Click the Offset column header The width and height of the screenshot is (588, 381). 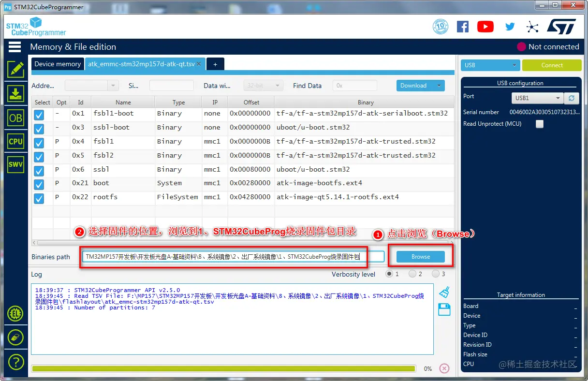(x=251, y=103)
